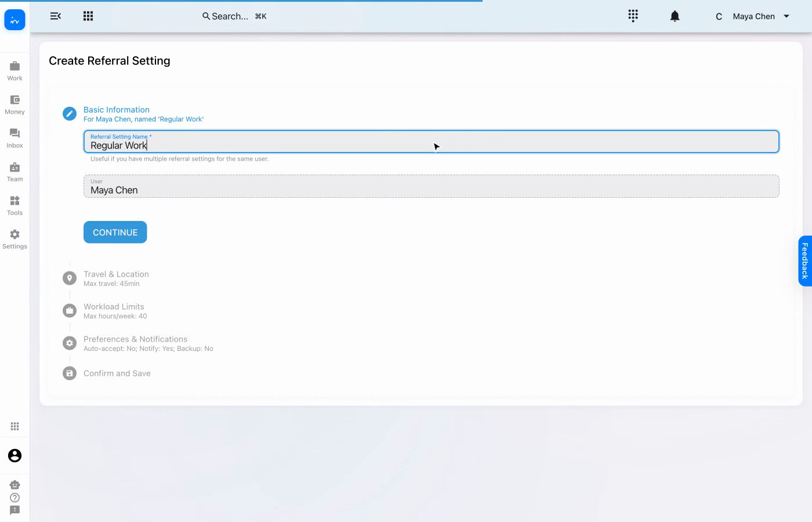Click the Workload Limits briefcase icon
This screenshot has height=522, width=812.
[70, 311]
